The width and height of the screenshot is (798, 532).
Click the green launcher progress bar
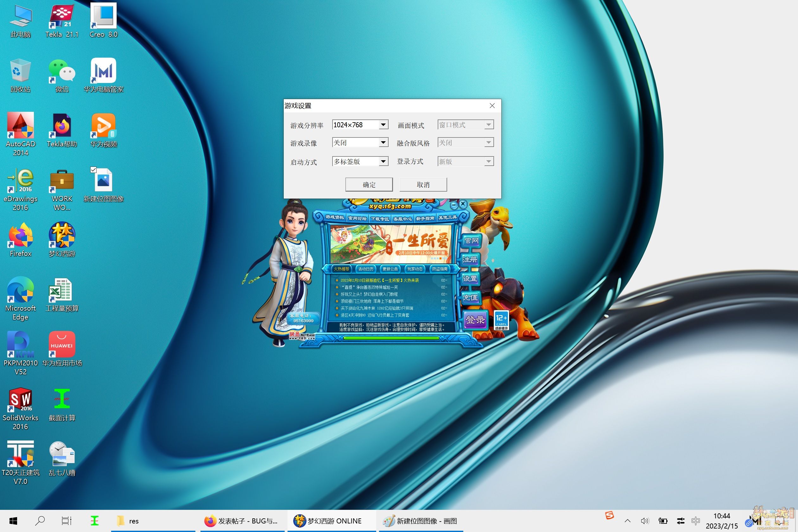[x=391, y=338]
